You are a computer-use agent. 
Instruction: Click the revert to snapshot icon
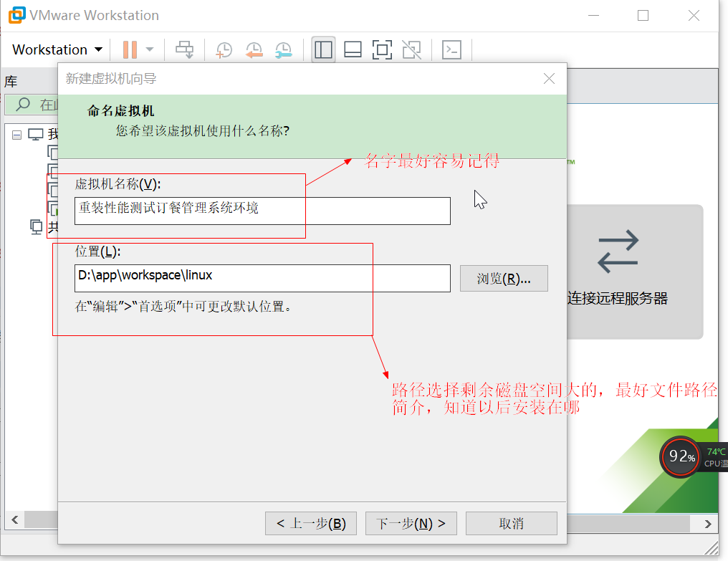[254, 49]
